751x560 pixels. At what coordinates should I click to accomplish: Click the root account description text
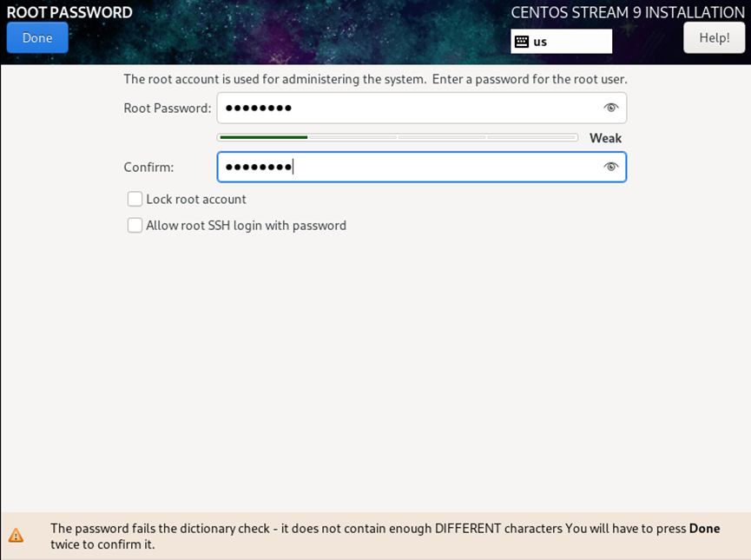tap(375, 79)
